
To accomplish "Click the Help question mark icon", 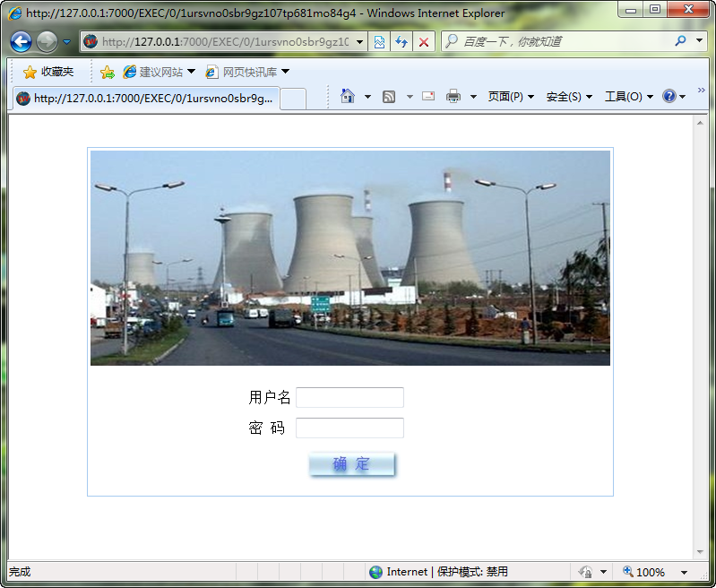I will (669, 96).
